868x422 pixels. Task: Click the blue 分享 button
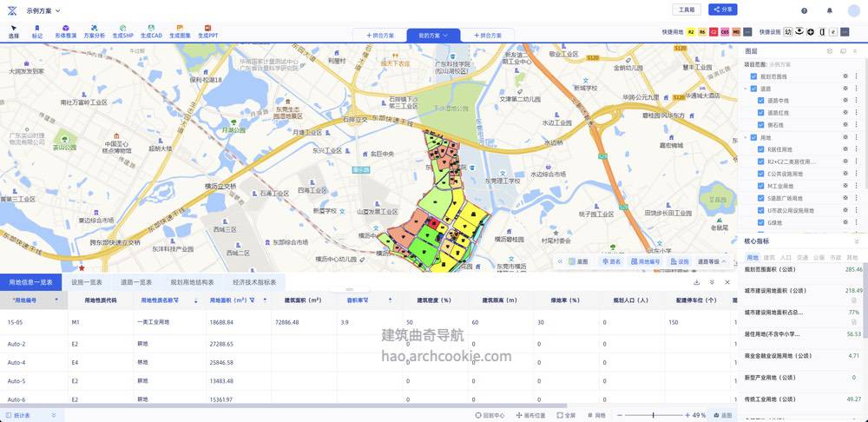point(723,10)
